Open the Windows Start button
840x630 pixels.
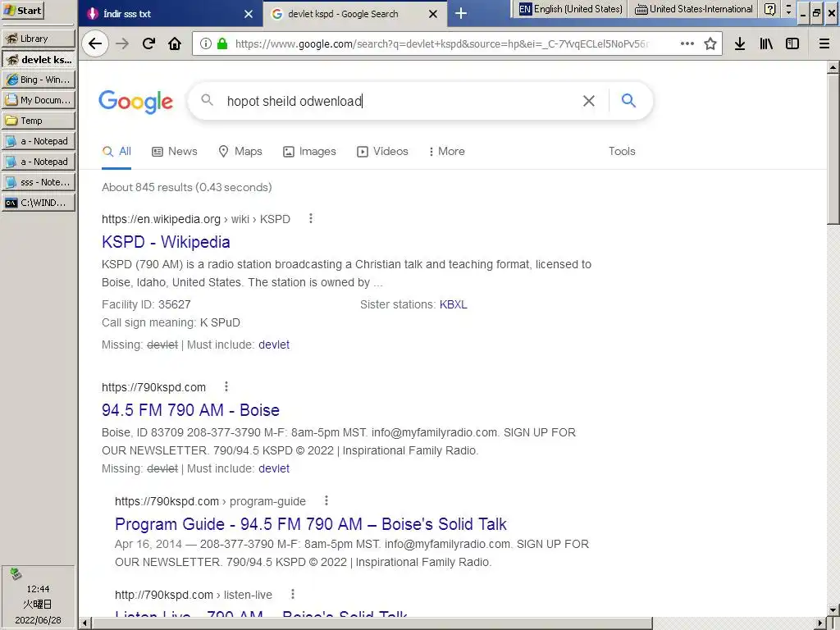point(22,10)
